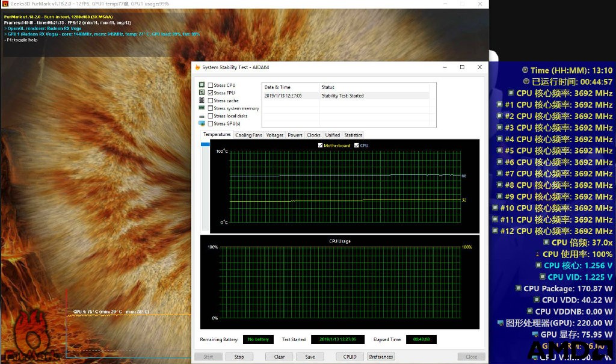The image size is (616, 364).
Task: Click the Status column header
Action: coord(375,87)
